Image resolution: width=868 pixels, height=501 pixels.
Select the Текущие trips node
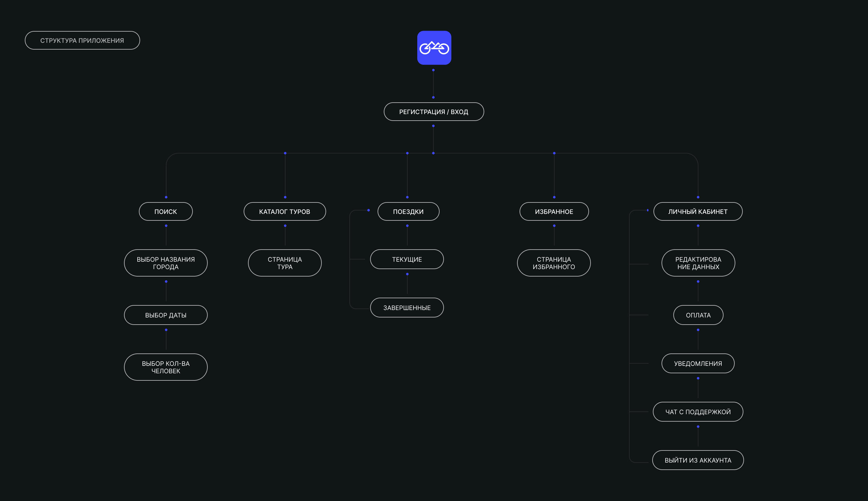tap(407, 259)
